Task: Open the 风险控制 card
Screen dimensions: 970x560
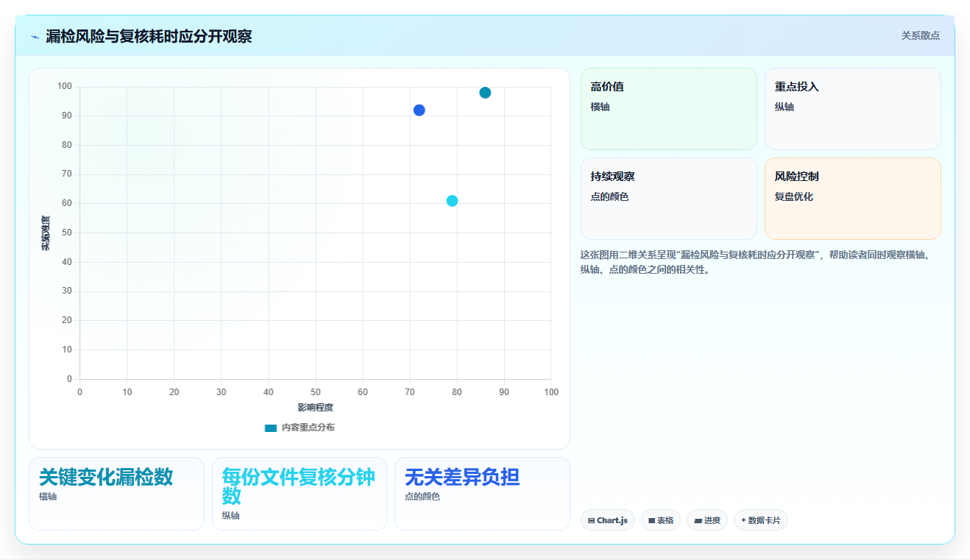Action: (853, 199)
